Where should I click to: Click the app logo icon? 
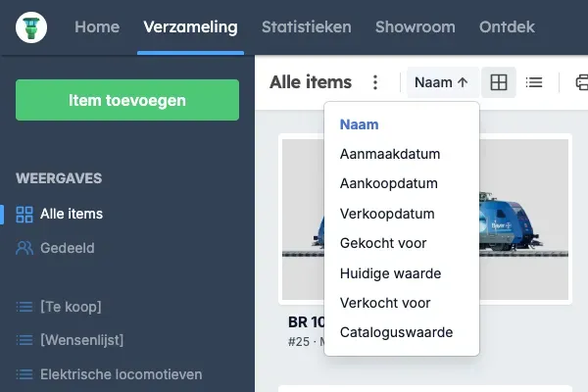pos(31,27)
